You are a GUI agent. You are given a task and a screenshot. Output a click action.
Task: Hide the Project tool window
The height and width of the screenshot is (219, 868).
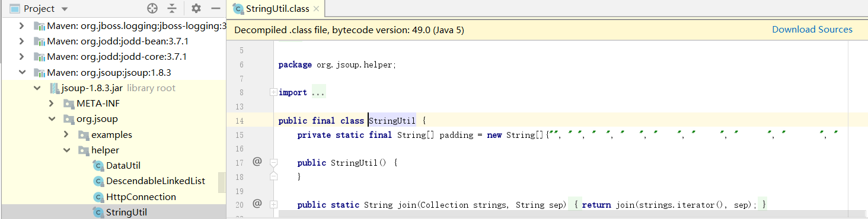[216, 8]
